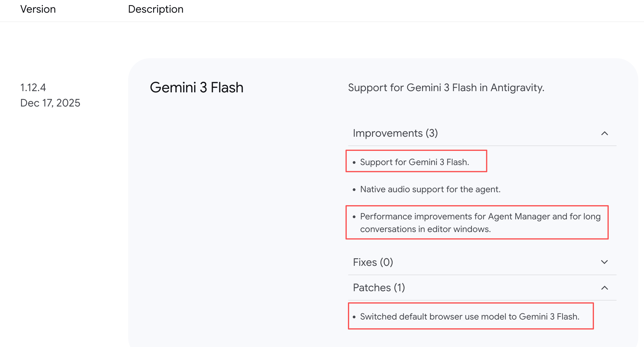This screenshot has width=644, height=347.
Task: Click the Patches (1) heading
Action: point(379,288)
